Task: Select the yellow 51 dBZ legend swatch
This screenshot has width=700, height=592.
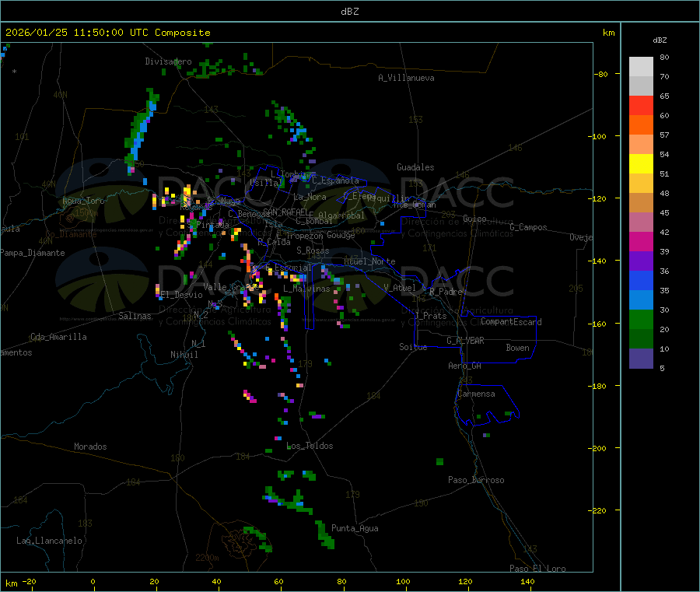Action: click(x=641, y=164)
